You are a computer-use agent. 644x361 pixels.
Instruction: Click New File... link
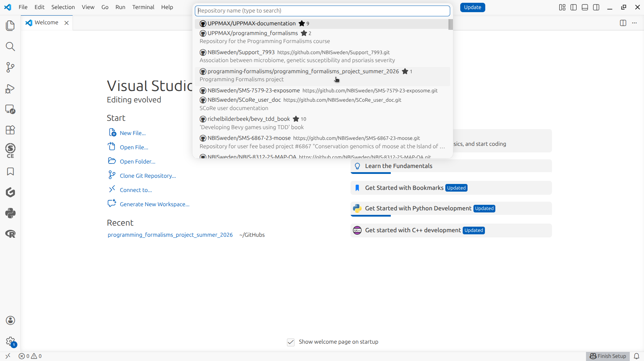coord(133,133)
